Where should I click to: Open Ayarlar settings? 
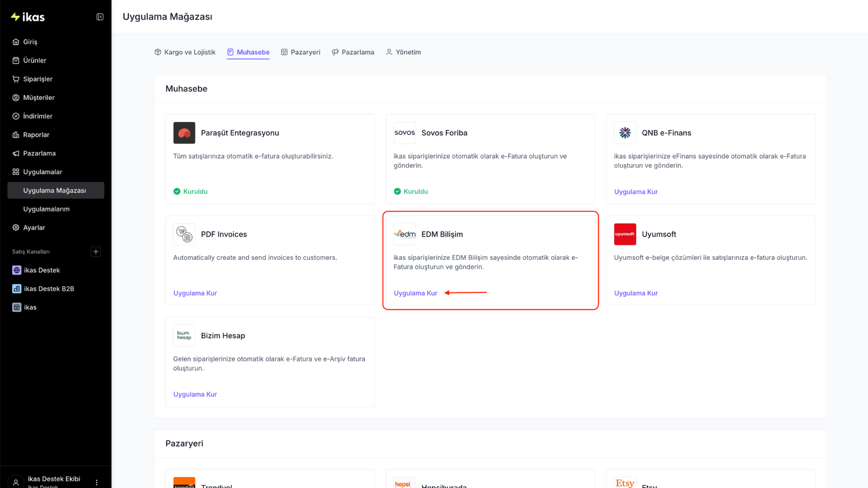pos(56,227)
